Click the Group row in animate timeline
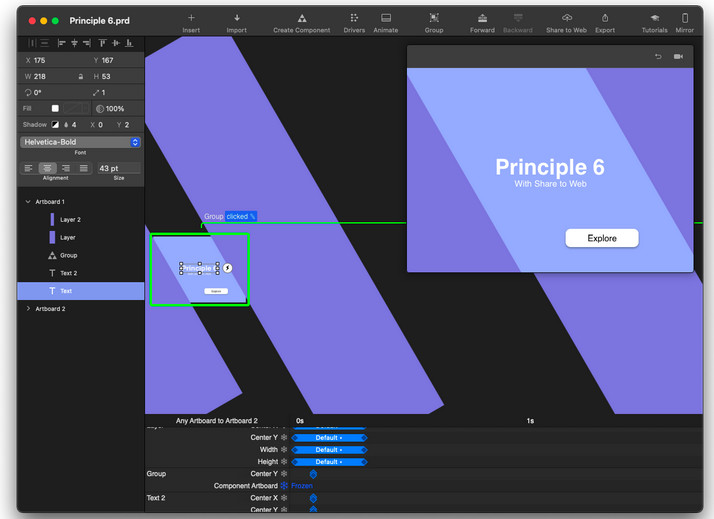 tap(156, 474)
